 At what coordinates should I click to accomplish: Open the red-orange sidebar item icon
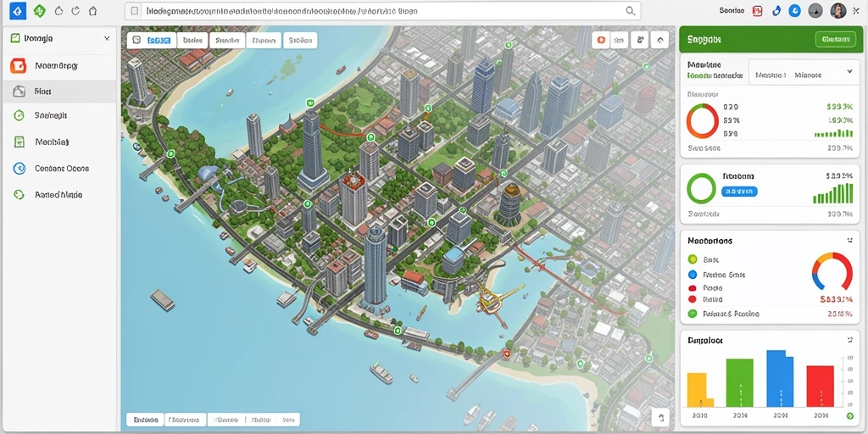click(19, 66)
